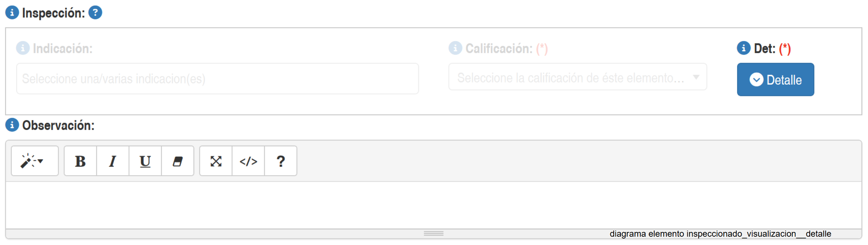Toggle italic text formatting
This screenshot has width=868, height=245.
113,161
